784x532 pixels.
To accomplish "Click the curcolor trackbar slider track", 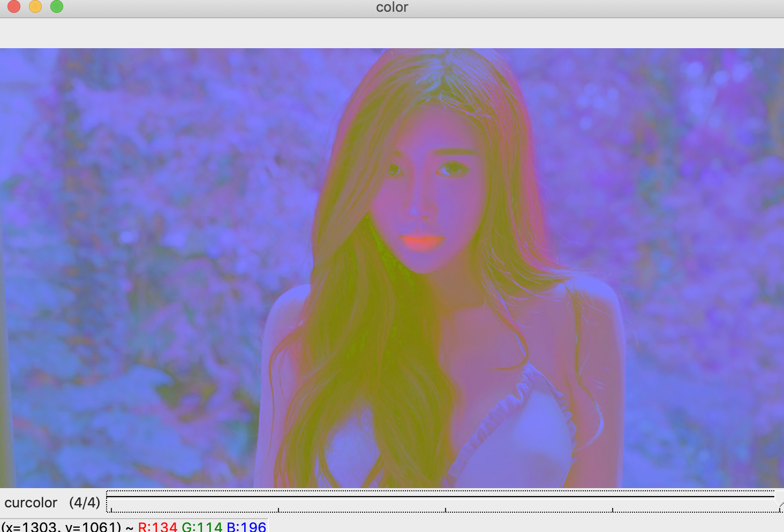I will [444, 501].
